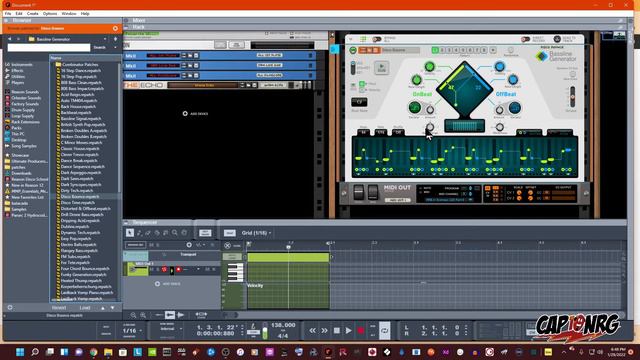The width and height of the screenshot is (640, 360).
Task: Select pattern 8 on Bassline Generator
Action: [484, 50]
